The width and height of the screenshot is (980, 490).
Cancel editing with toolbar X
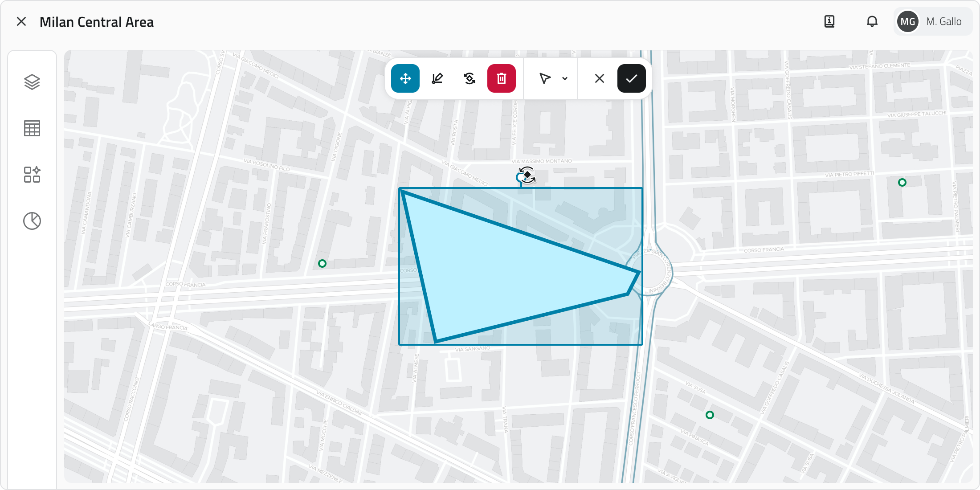600,79
